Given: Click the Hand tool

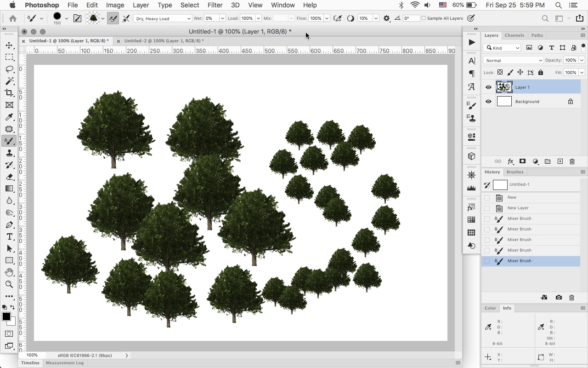Looking at the screenshot, I should 9,272.
